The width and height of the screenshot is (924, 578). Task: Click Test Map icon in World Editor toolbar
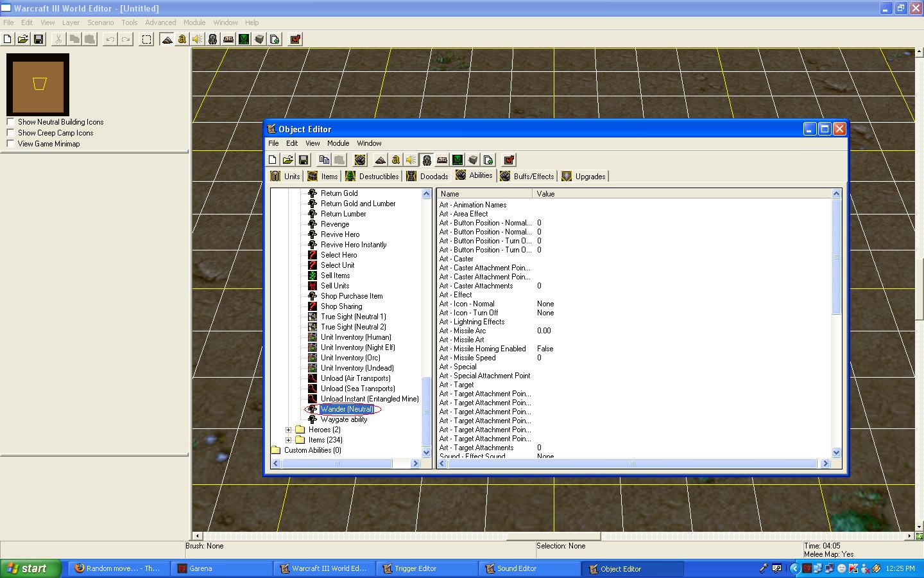tap(295, 39)
